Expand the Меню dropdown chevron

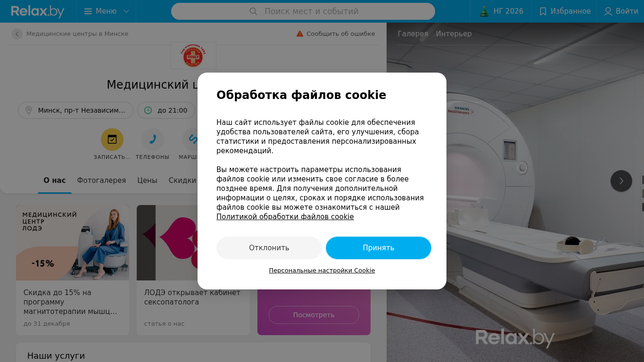[x=126, y=11]
